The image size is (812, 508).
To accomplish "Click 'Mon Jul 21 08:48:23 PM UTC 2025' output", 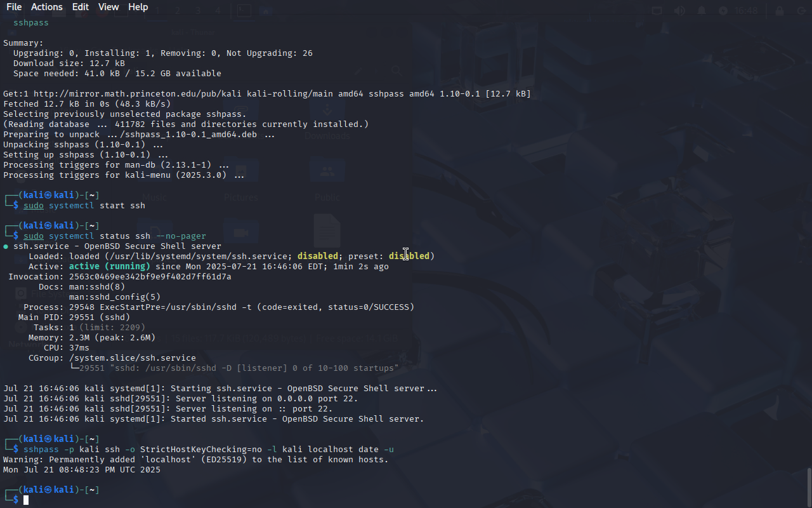I will (x=82, y=470).
